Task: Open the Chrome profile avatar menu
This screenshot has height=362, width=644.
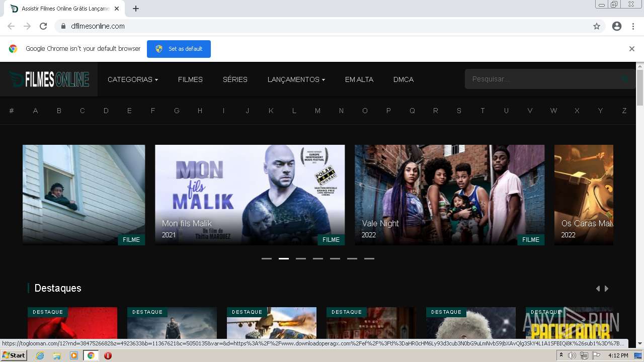Action: point(617,26)
